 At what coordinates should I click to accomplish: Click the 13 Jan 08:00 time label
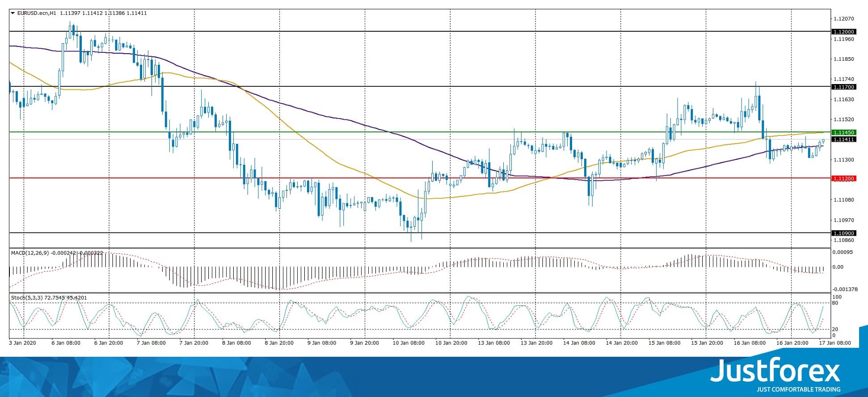click(x=494, y=343)
